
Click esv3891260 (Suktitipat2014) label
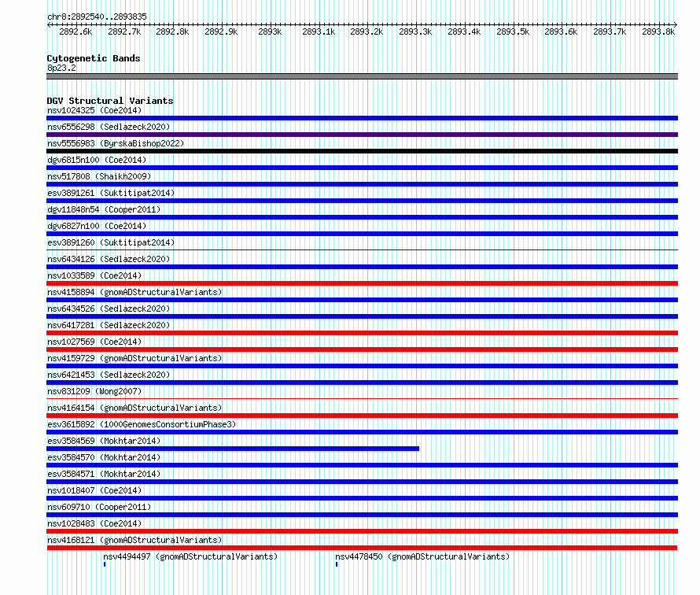(x=111, y=242)
